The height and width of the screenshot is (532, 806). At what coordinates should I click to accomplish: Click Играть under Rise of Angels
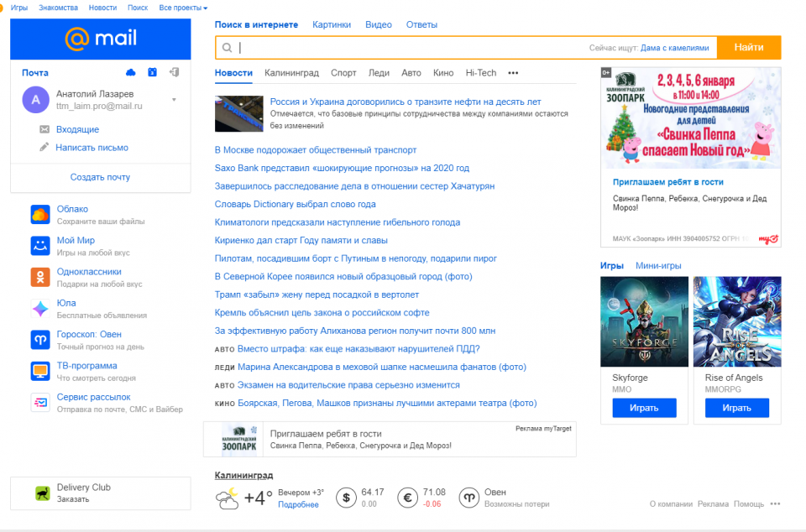pyautogui.click(x=737, y=408)
